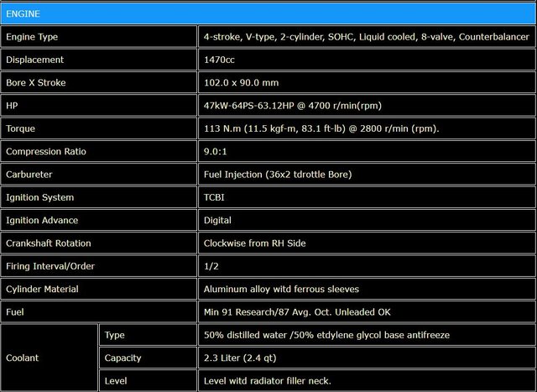Click the 'Aluminum alloy witd ferrous sleeves' value
537x392 pixels.
(281, 290)
